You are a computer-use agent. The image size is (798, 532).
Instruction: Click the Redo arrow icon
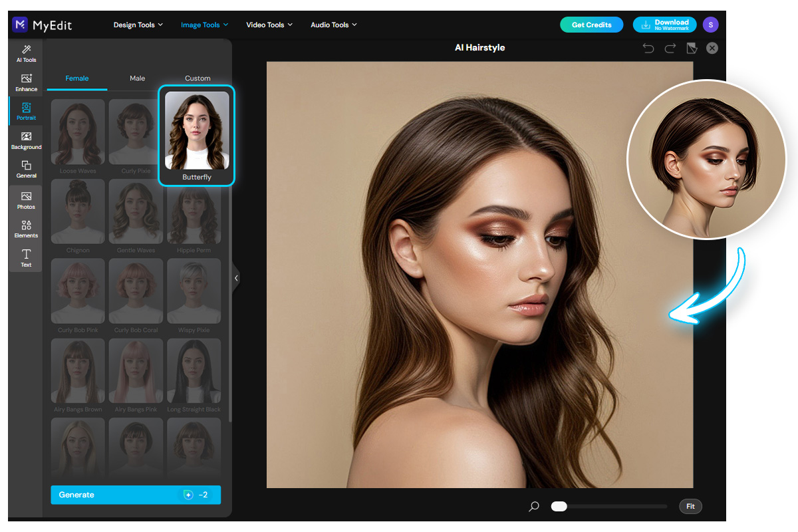pos(670,48)
